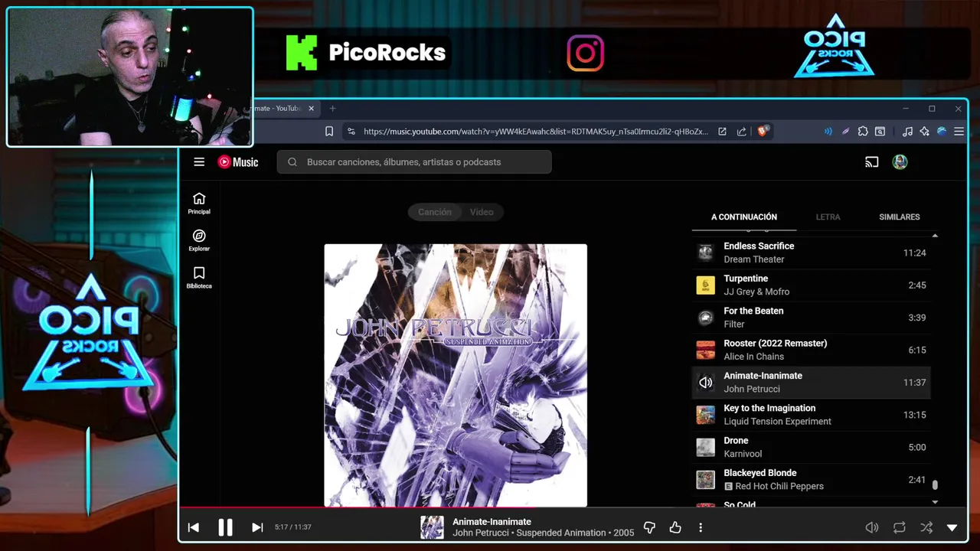This screenshot has width=980, height=551.
Task: Open the Biblioteca section
Action: click(x=199, y=278)
